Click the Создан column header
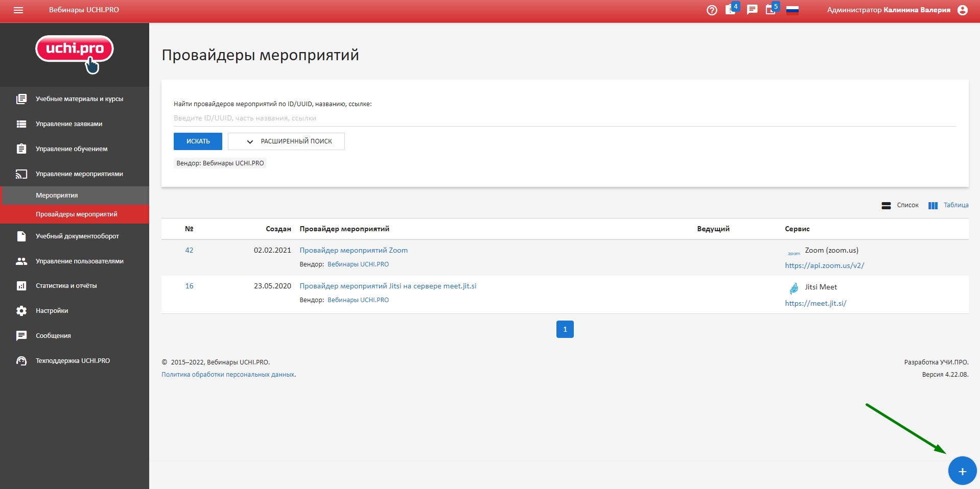The height and width of the screenshot is (489, 980). pos(278,229)
